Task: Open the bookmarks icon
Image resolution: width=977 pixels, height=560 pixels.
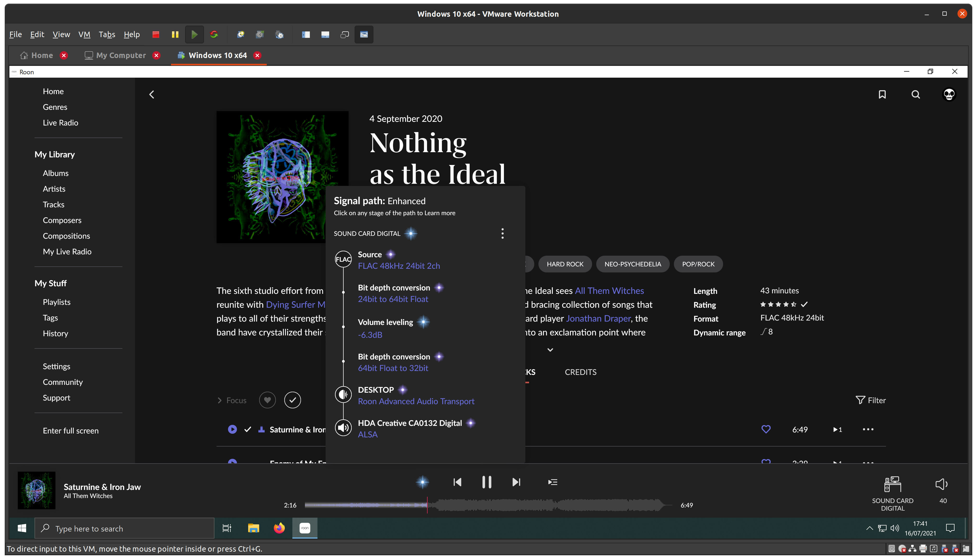Action: (x=882, y=95)
